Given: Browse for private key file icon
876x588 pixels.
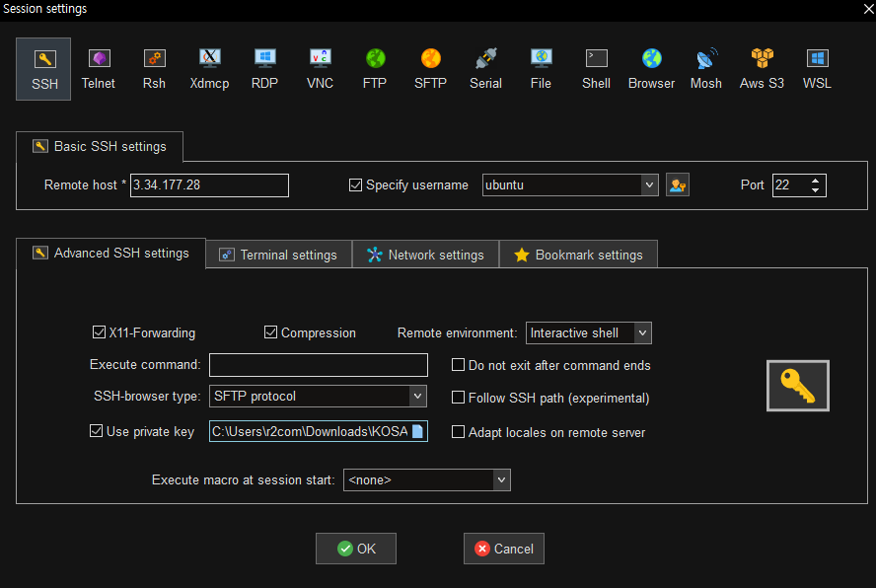Looking at the screenshot, I should [x=418, y=431].
